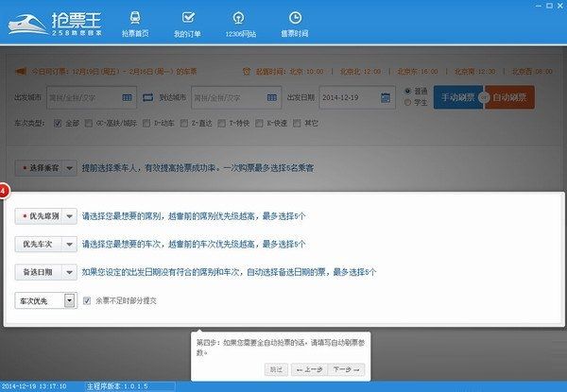Image resolution: width=567 pixels, height=392 pixels.
Task: Toggle 余票不足时部分提交 checkbox
Action: click(x=87, y=300)
